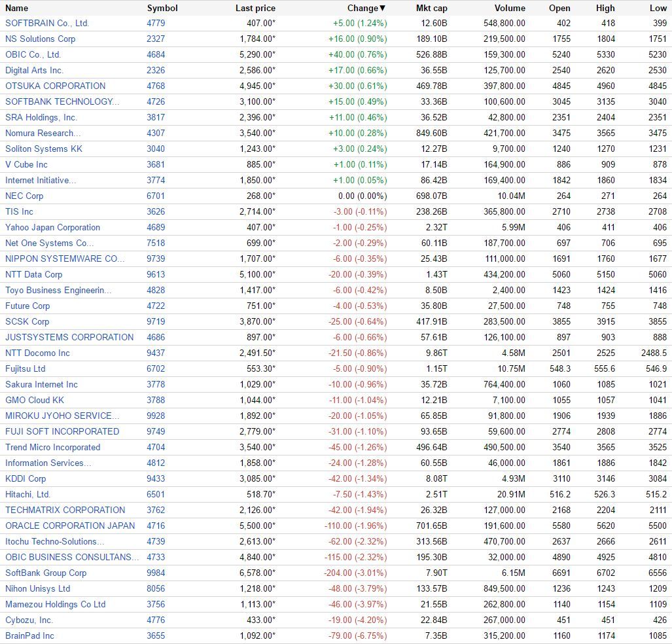Open SOFTBRAIN Co., Ltd. stock page
This screenshot has height=644, width=672.
click(x=47, y=23)
